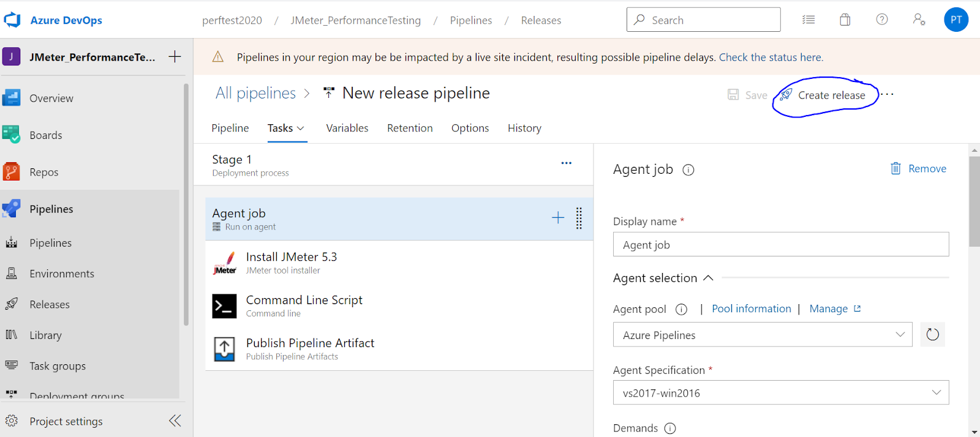Open the Agent pool Azure Pipelines dropdown
Image resolution: width=980 pixels, height=437 pixels.
(x=763, y=335)
